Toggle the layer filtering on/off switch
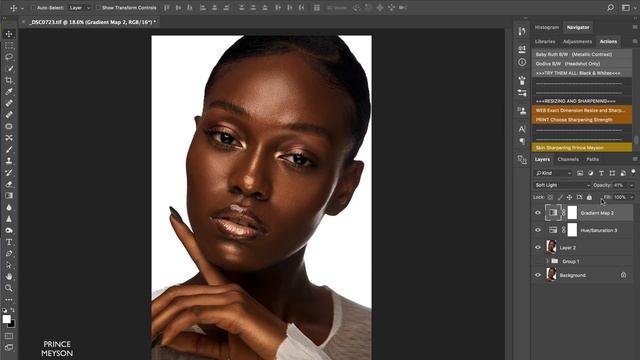Viewport: 640px width, 360px height. (633, 172)
